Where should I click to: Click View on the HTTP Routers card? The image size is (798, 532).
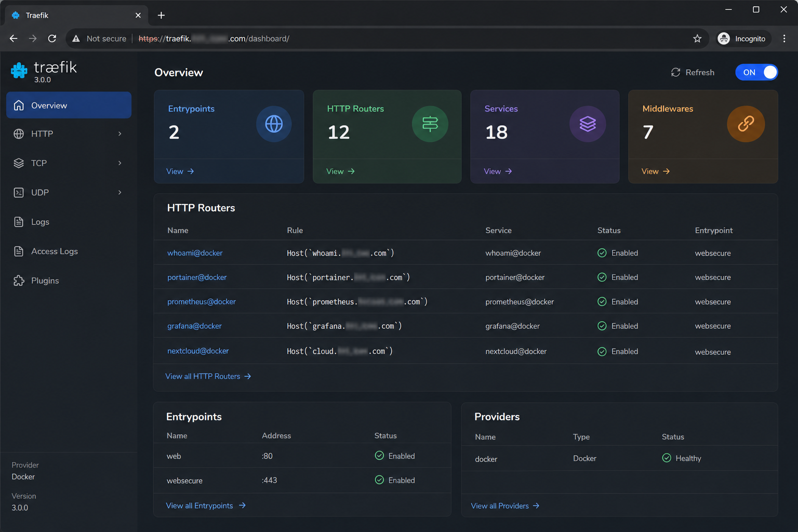tap(340, 171)
